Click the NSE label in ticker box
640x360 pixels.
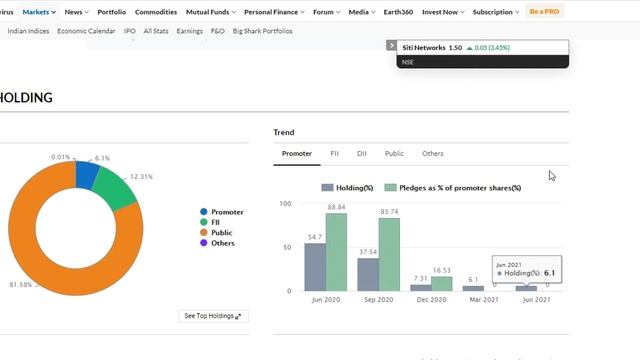coord(408,62)
